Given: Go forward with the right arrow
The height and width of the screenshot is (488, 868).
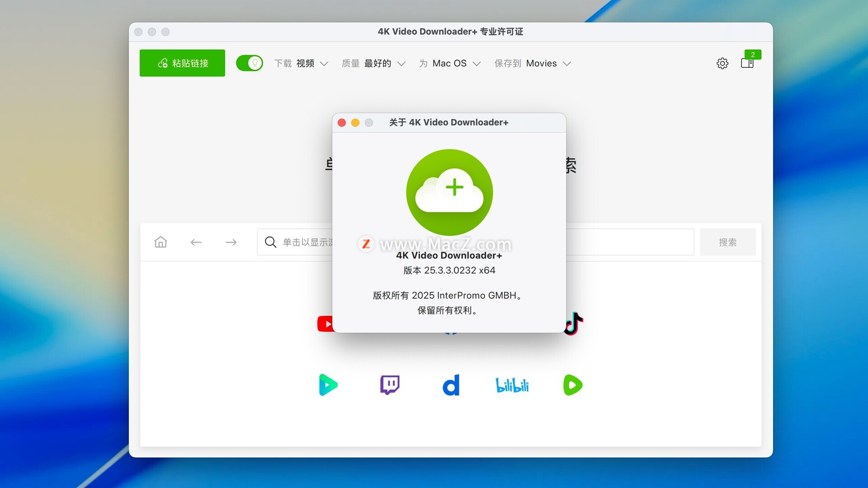Looking at the screenshot, I should [231, 242].
